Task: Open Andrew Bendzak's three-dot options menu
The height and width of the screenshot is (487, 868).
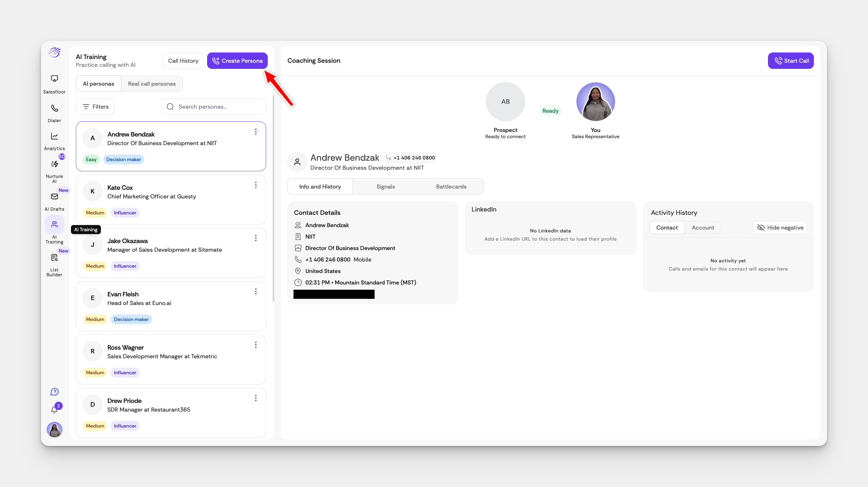Action: (256, 132)
